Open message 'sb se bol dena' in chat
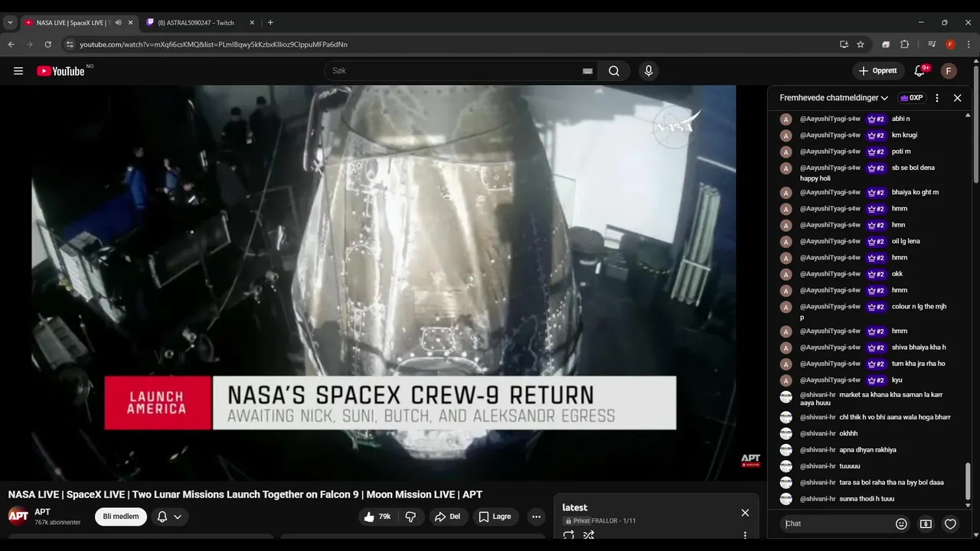This screenshot has width=980, height=551. (x=874, y=173)
